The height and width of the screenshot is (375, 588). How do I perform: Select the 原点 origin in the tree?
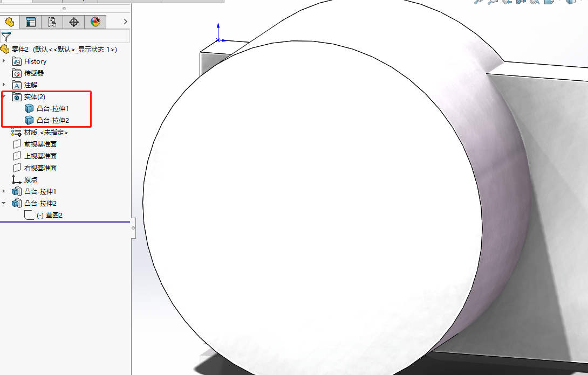click(30, 179)
